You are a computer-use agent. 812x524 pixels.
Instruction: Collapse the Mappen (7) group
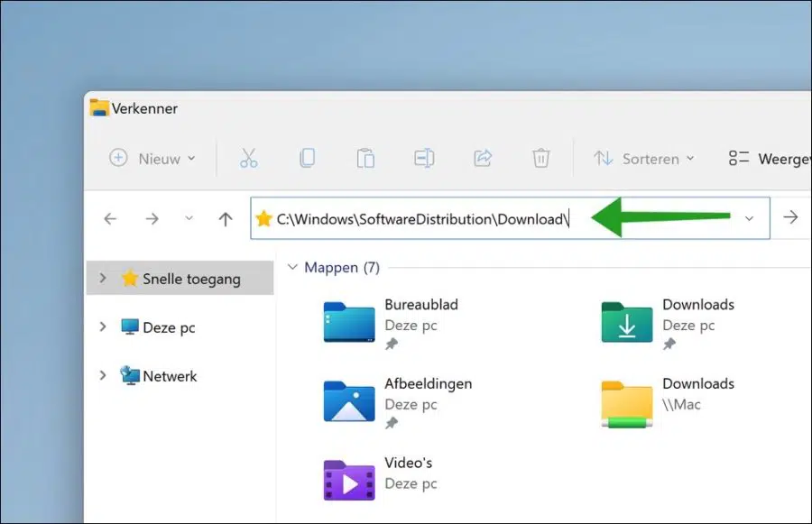tap(292, 267)
